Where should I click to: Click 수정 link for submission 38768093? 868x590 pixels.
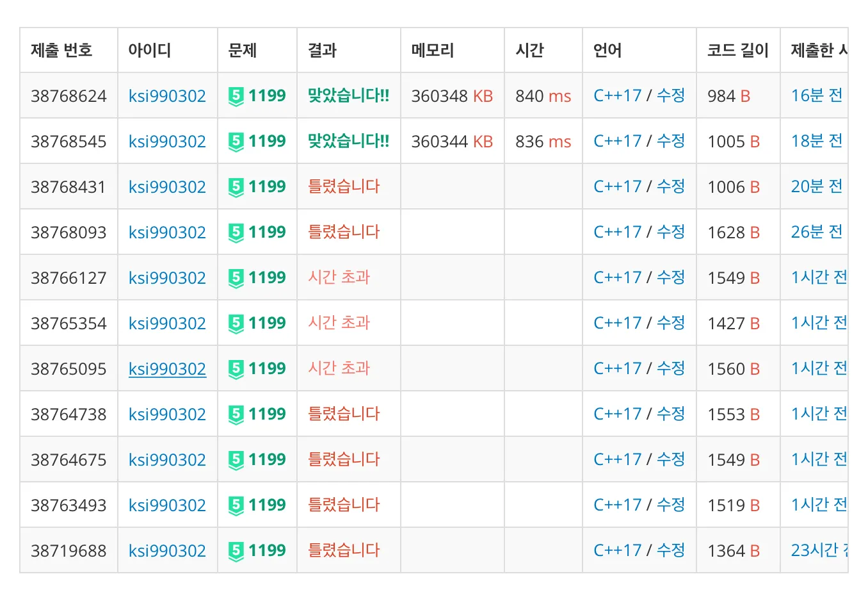click(671, 233)
